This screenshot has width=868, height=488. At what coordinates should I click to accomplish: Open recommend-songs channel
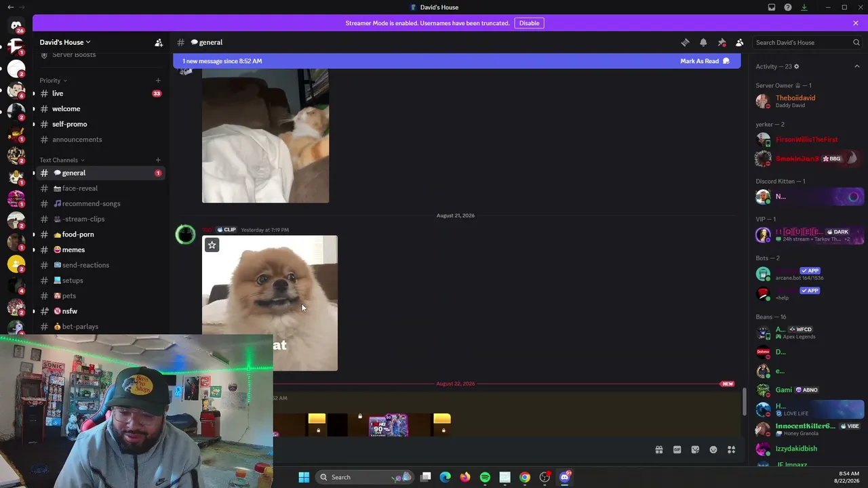100,203
